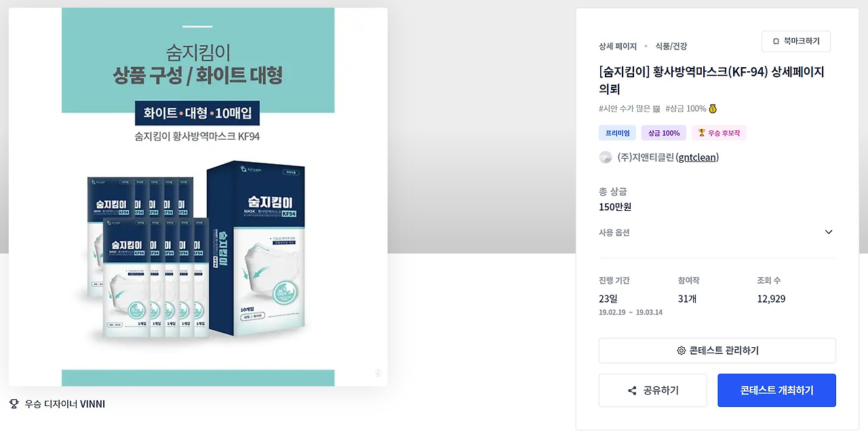The width and height of the screenshot is (868, 436).
Task: Click the money bag emoji after #상금 100%
Action: (x=713, y=108)
